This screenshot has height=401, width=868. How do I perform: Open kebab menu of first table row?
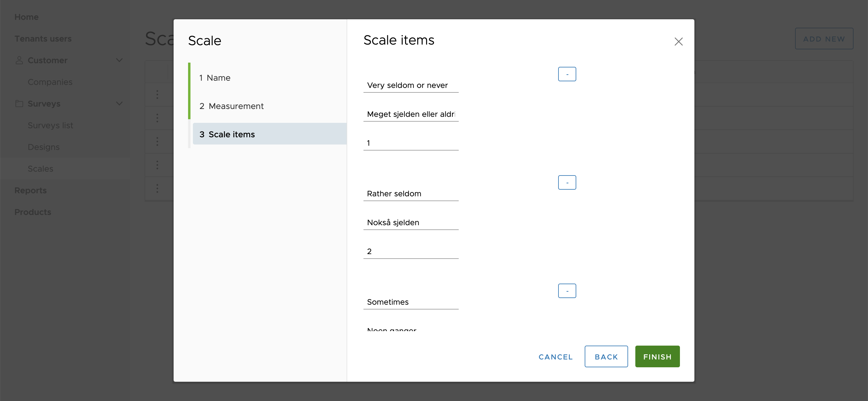point(157,94)
